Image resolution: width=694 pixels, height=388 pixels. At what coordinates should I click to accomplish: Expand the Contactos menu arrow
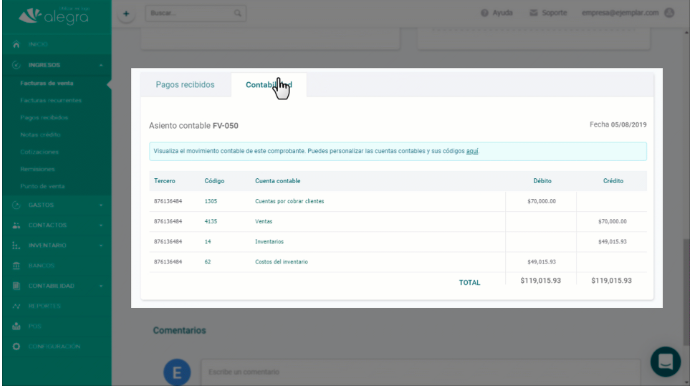point(101,225)
